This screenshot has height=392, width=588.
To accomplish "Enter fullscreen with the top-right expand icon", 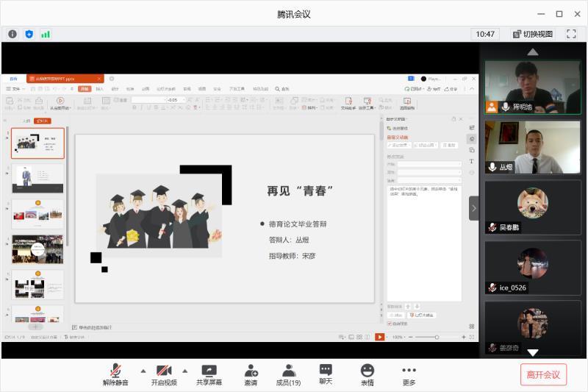I will click(x=571, y=34).
